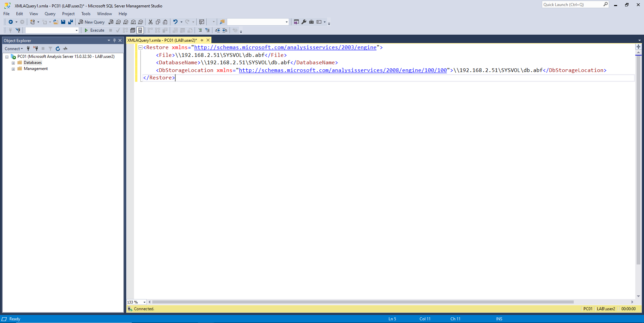The image size is (644, 323).
Task: Refresh the Object Explorer
Action: pyautogui.click(x=58, y=49)
